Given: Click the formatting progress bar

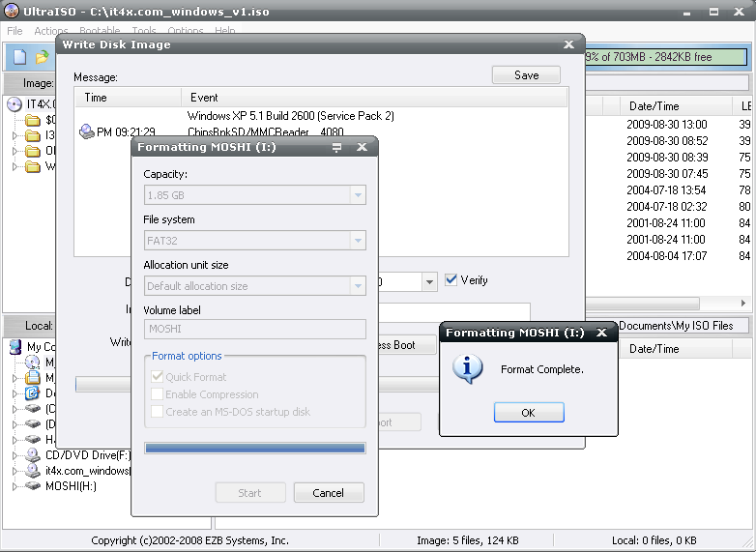Looking at the screenshot, I should [x=254, y=449].
